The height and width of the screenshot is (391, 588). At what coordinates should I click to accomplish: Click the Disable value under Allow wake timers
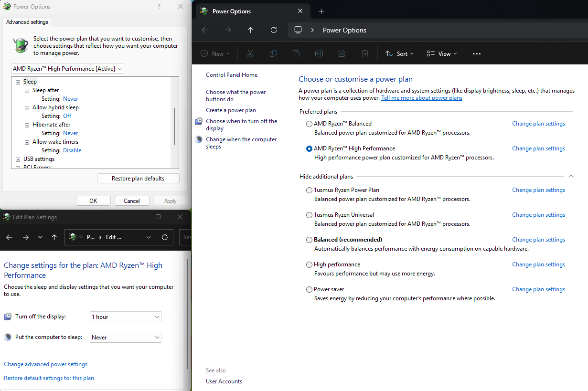(72, 150)
